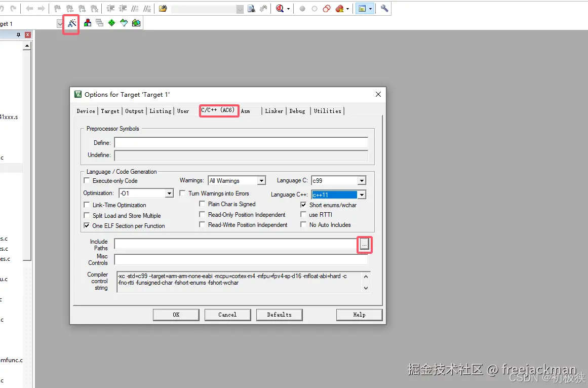The image size is (588, 388).
Task: Open Manage Run-Time Environment green diamond icon
Action: click(x=112, y=23)
